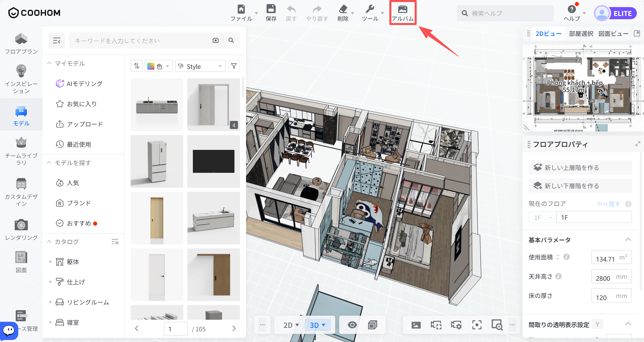Screen dimensions: 644x342
Task: Click the image search camera icon
Action: point(216,40)
